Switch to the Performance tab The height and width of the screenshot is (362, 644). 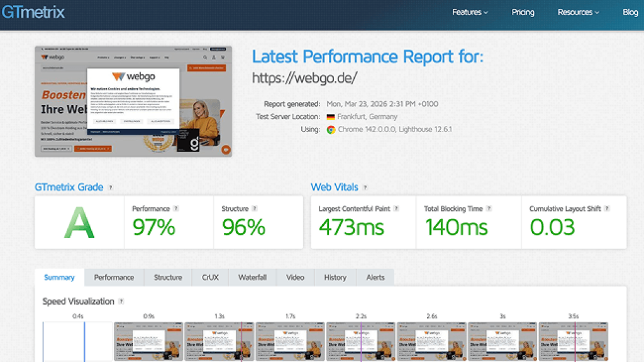(114, 277)
